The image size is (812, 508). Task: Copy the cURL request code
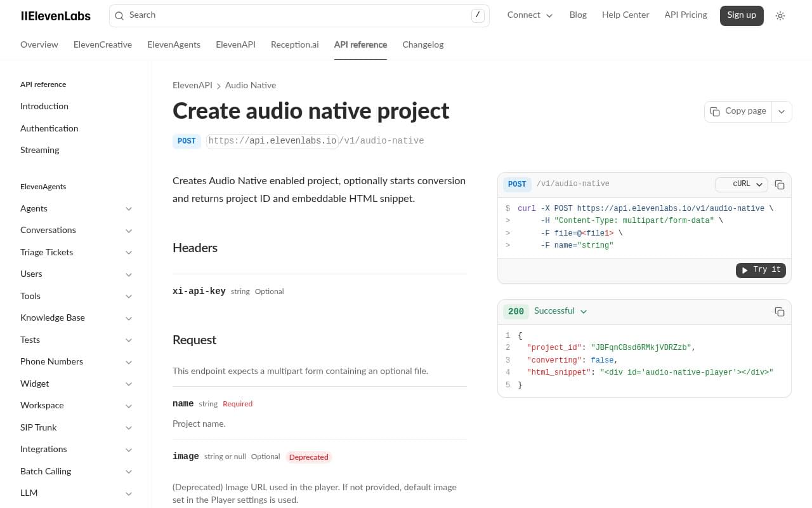[x=780, y=185]
